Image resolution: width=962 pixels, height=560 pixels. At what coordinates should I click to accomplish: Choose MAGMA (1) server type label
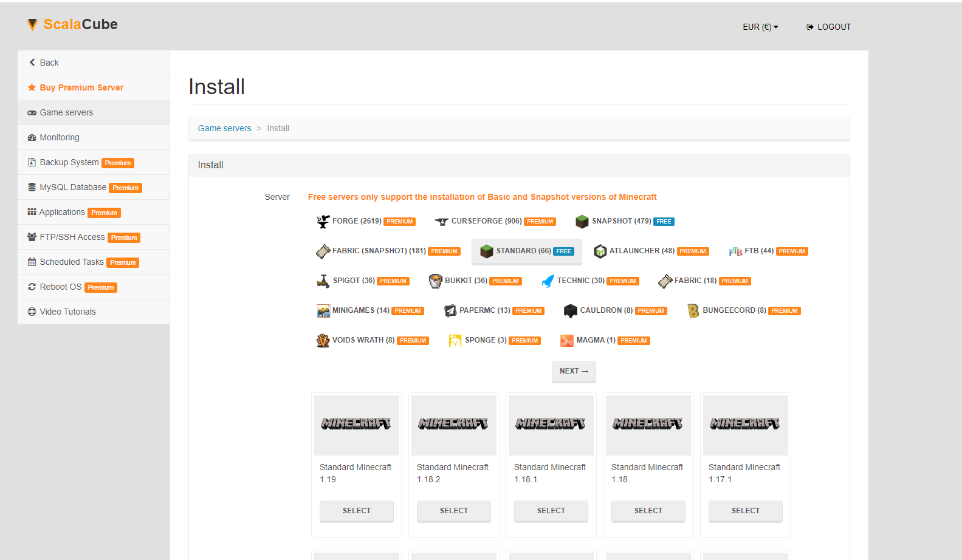[596, 340]
